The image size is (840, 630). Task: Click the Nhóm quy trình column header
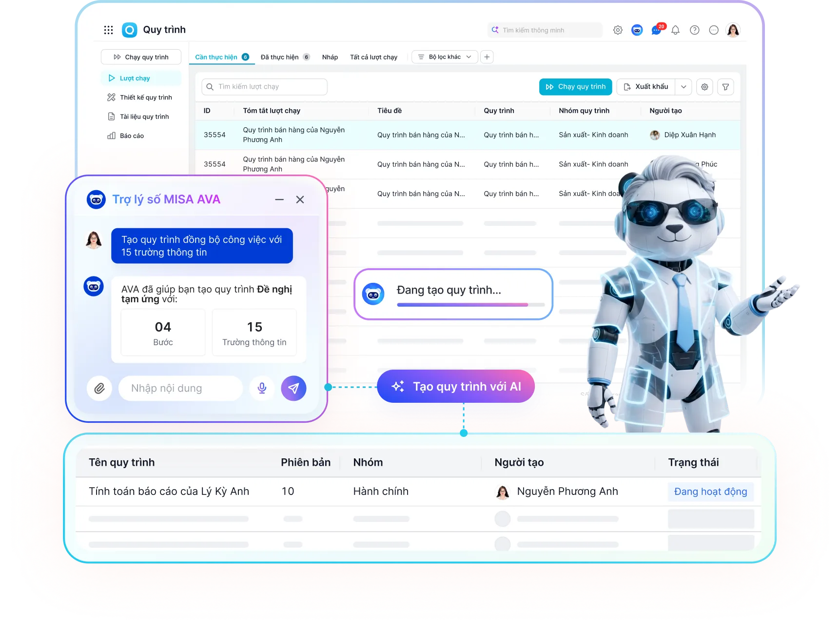[x=584, y=111]
